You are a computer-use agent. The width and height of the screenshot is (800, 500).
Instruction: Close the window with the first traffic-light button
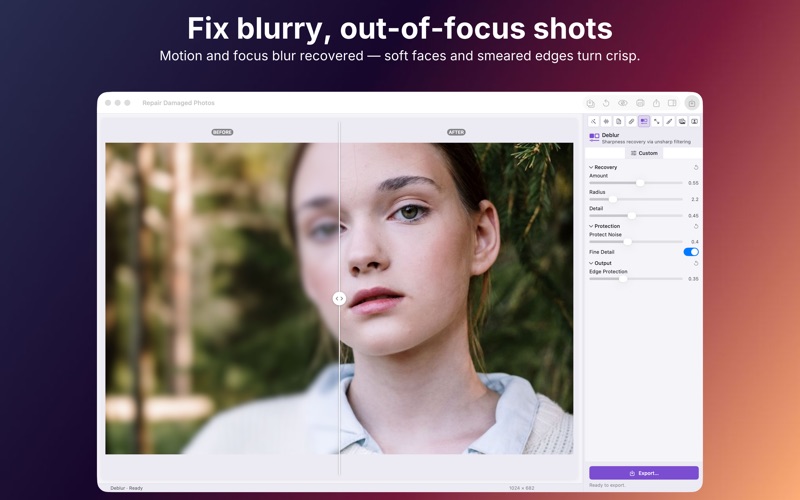click(108, 103)
